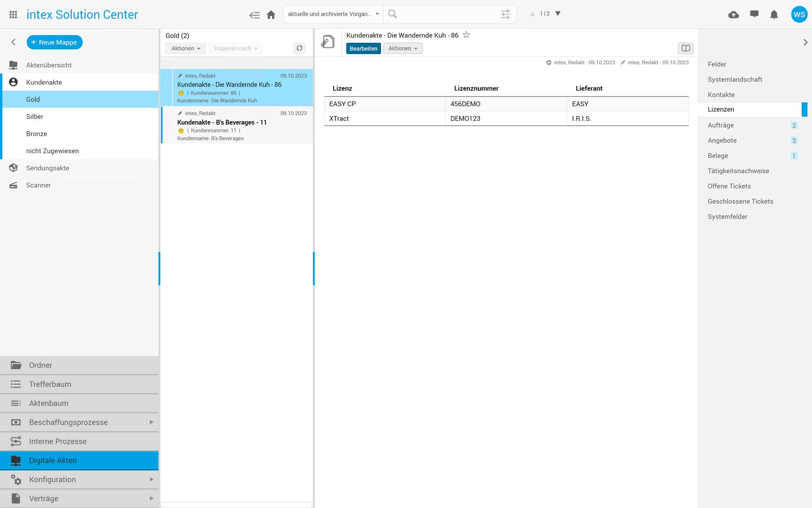Toggle the split reading view icon
The image size is (812, 508).
pyautogui.click(x=686, y=48)
